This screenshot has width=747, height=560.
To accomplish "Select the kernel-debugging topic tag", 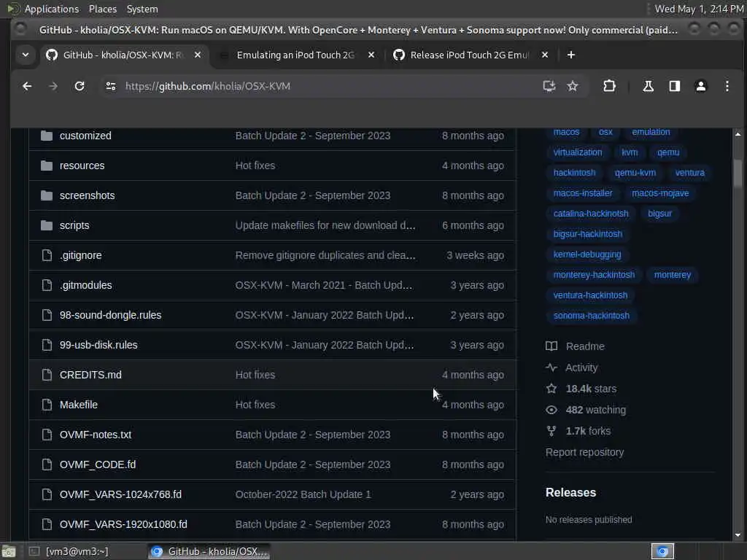I will [x=587, y=254].
